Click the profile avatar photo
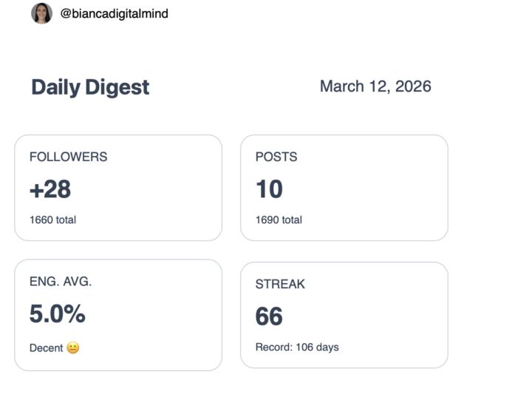 click(41, 13)
